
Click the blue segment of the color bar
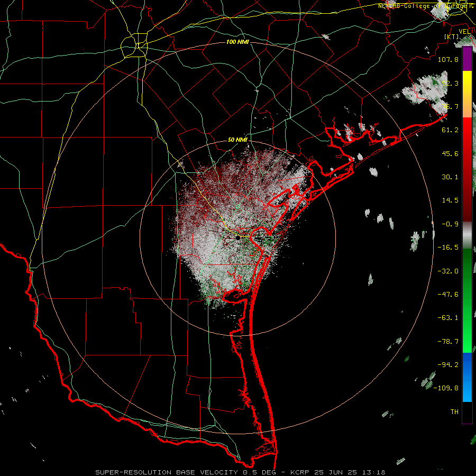(467, 377)
